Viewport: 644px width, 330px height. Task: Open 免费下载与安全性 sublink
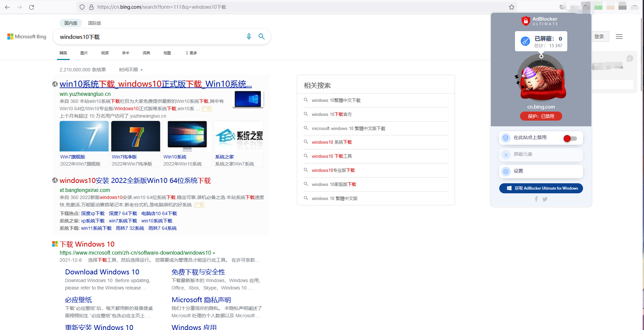click(x=198, y=272)
